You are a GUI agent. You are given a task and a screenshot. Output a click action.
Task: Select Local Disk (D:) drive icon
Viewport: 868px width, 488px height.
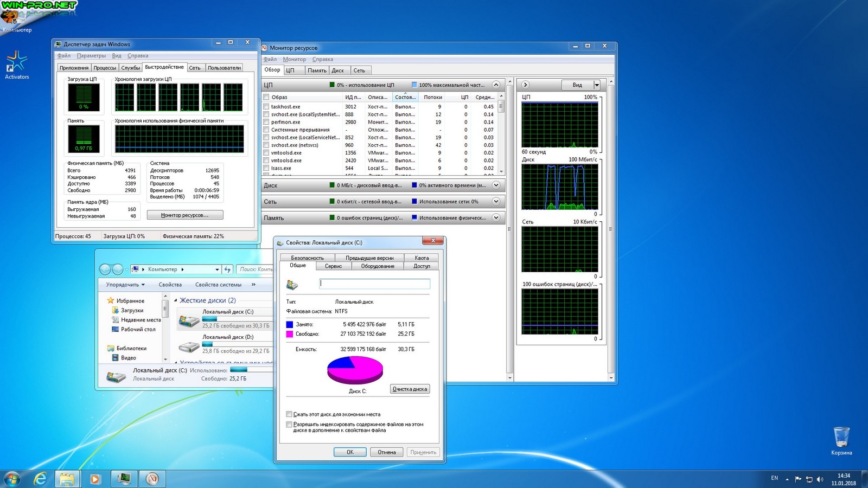(189, 346)
